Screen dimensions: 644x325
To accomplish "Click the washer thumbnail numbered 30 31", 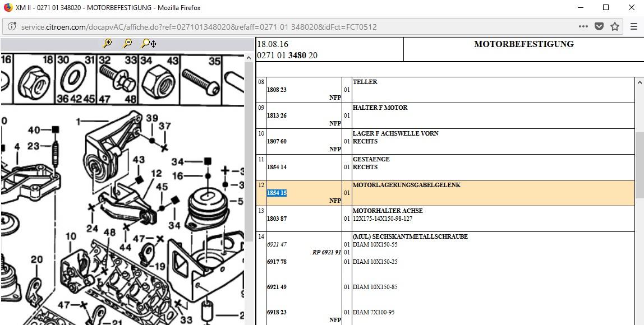I will pyautogui.click(x=76, y=80).
